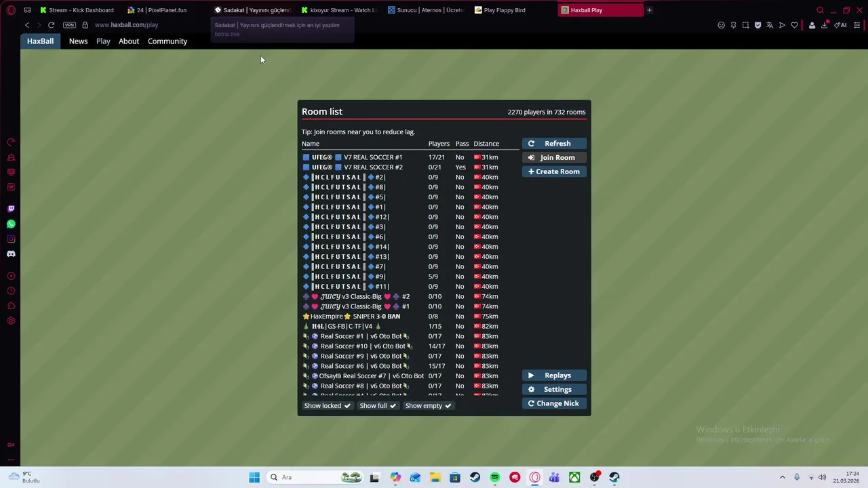This screenshot has width=868, height=488.
Task: Open the HaxBall home menu item
Action: pyautogui.click(x=40, y=41)
